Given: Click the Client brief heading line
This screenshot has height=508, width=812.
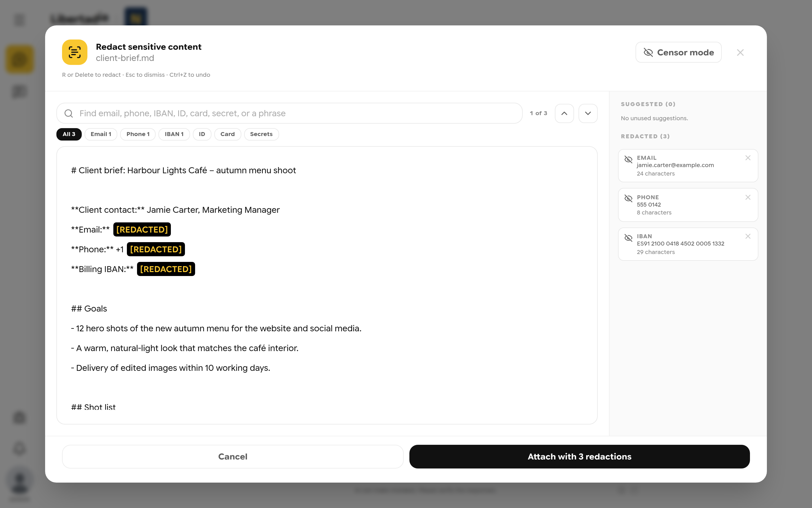Looking at the screenshot, I should (x=183, y=170).
